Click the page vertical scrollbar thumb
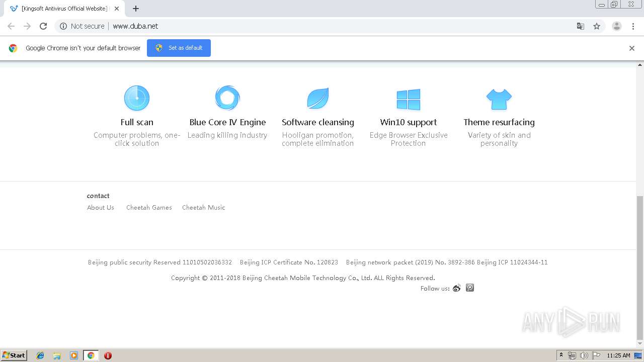The image size is (644, 362). [640, 267]
